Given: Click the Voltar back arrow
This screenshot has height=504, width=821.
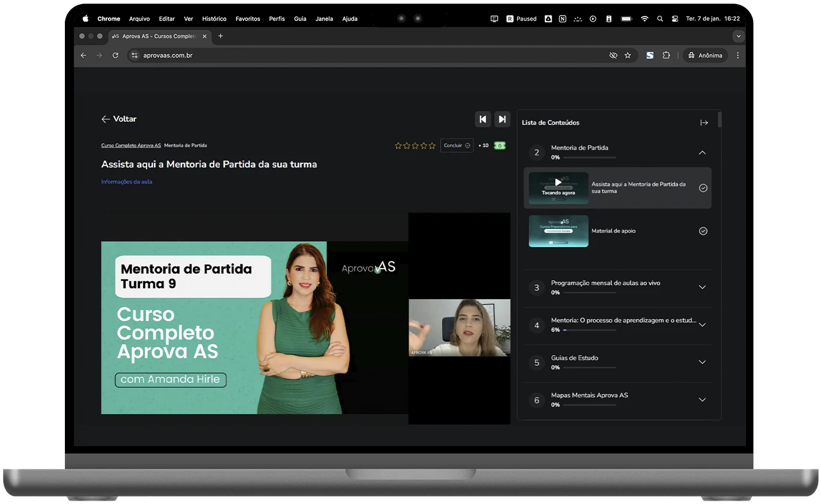Looking at the screenshot, I should (x=106, y=119).
